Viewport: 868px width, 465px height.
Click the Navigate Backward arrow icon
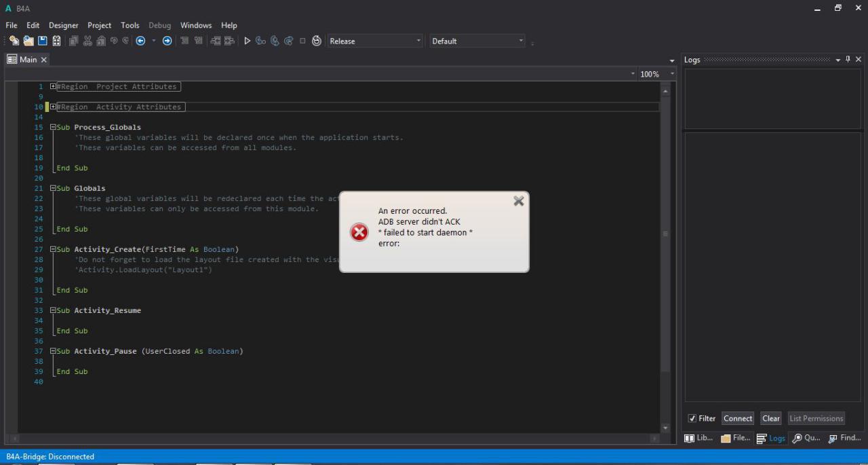141,41
